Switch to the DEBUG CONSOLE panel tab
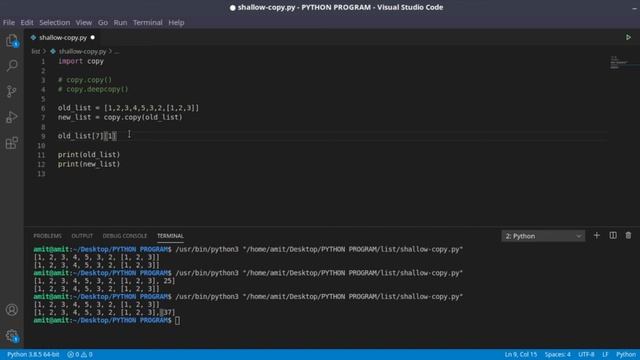 pyautogui.click(x=125, y=236)
